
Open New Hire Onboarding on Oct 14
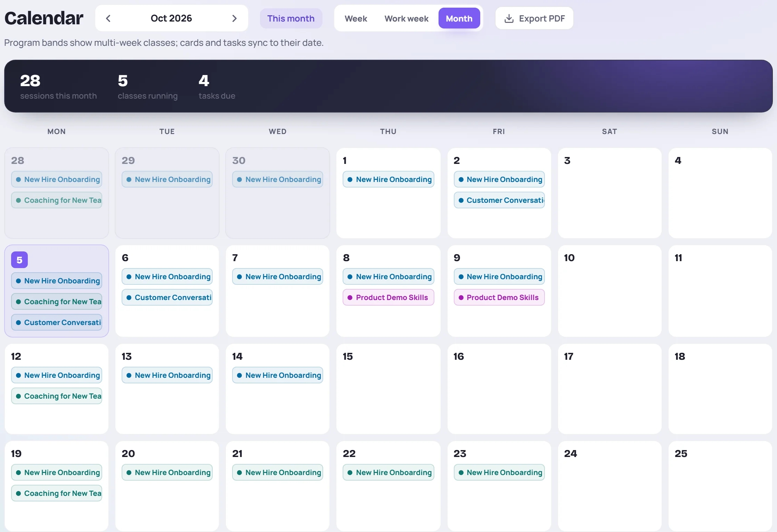(x=278, y=375)
